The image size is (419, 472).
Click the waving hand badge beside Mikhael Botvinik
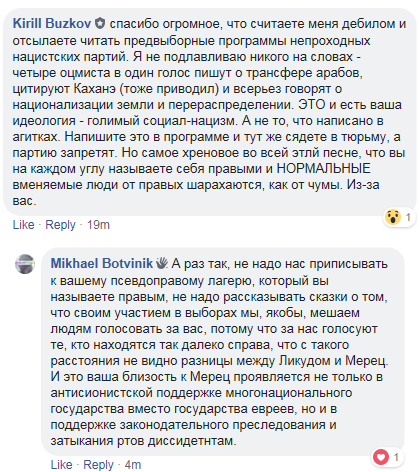tap(162, 263)
